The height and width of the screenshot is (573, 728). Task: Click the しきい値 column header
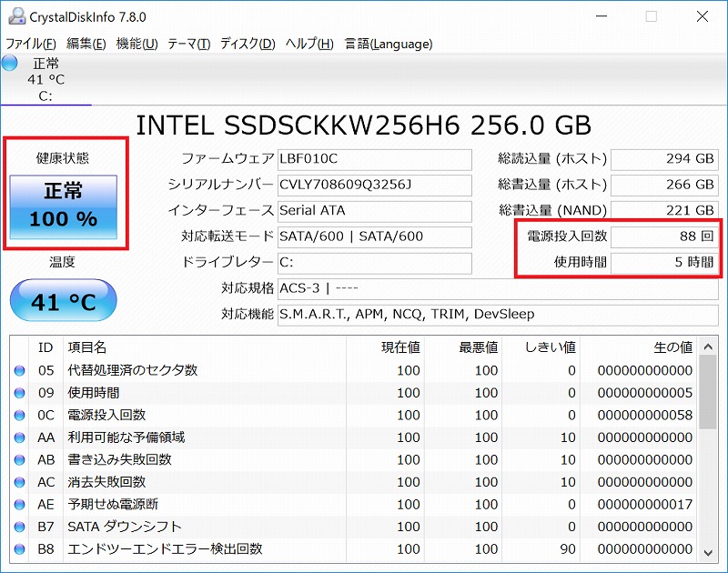(x=541, y=347)
